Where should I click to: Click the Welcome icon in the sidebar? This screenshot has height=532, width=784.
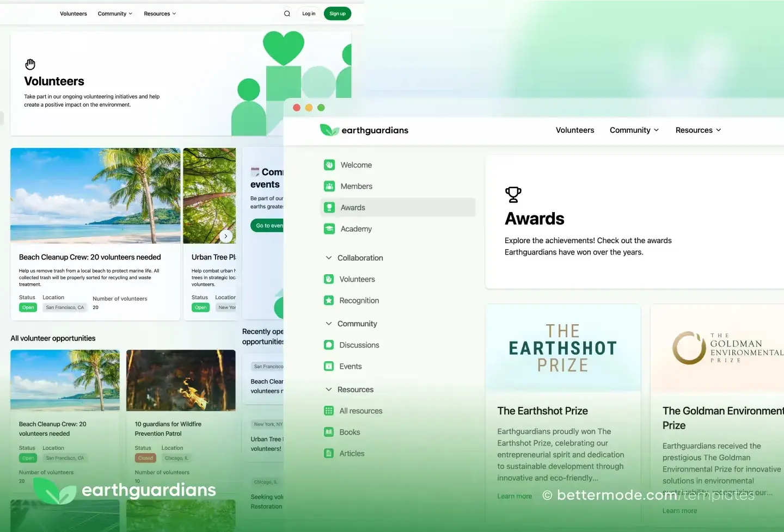[x=329, y=165]
